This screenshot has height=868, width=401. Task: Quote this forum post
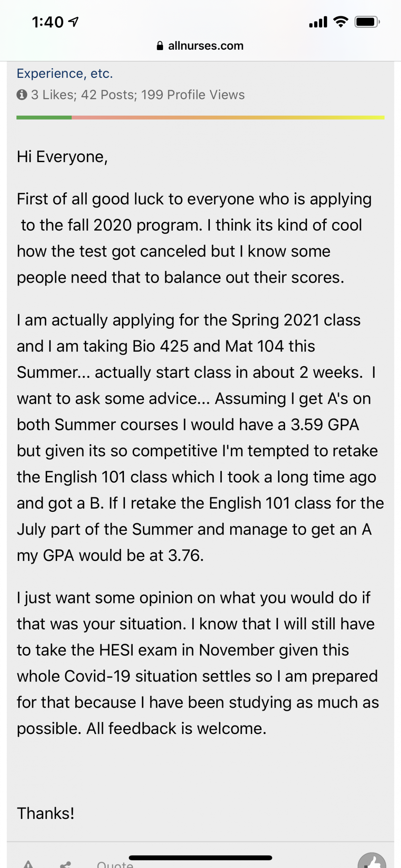[115, 864]
